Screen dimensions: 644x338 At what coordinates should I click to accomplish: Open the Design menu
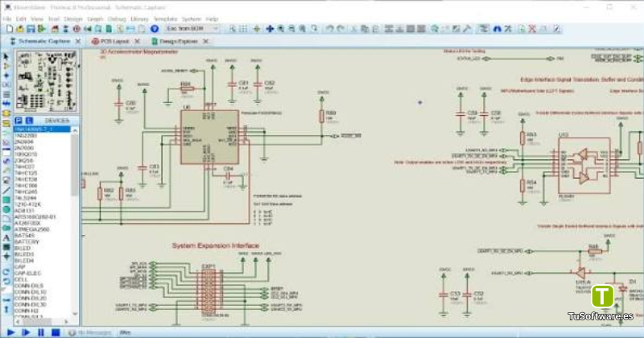73,19
